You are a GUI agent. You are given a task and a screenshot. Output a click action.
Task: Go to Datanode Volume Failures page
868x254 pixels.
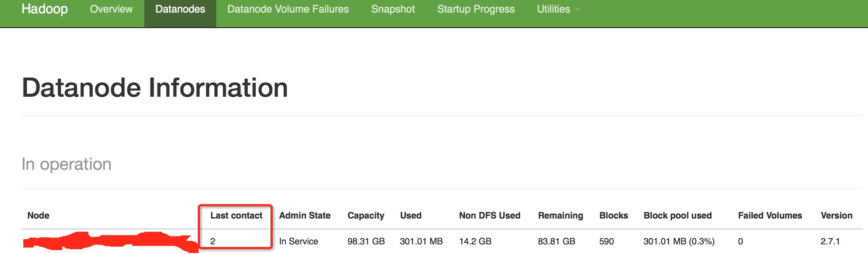pos(288,9)
